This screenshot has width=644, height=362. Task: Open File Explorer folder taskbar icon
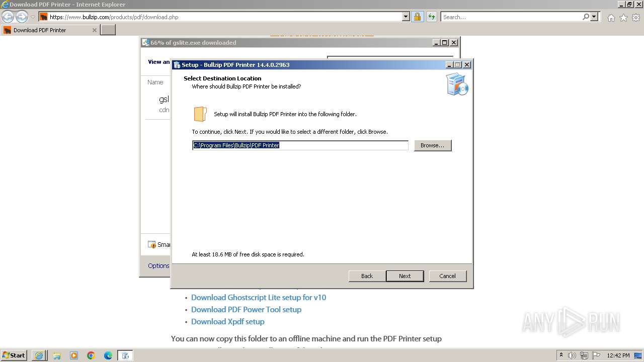coord(57,355)
